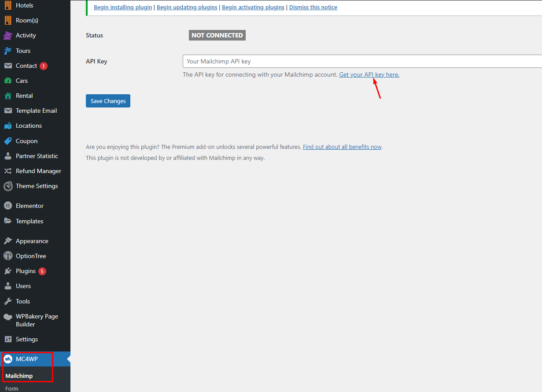Click the Contact notification badge
Screen dimensions: 542x392
pyautogui.click(x=43, y=66)
